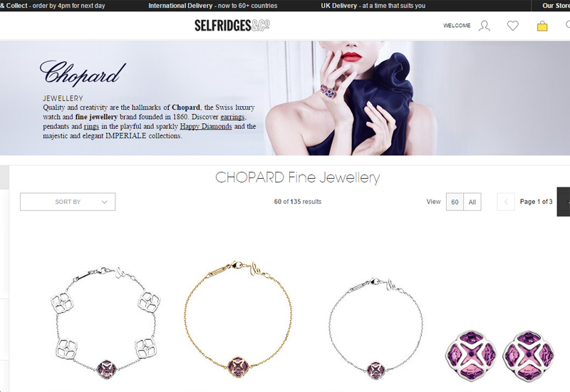Show All results on one page

pos(472,202)
